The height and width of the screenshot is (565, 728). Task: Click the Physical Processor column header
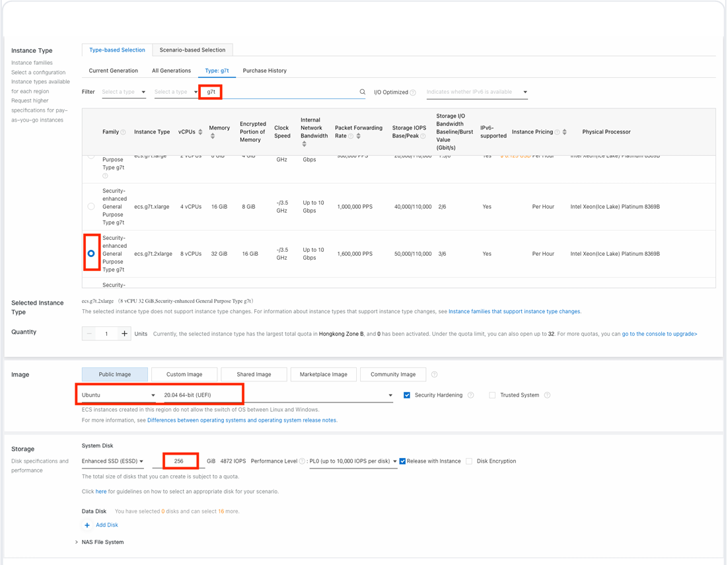[606, 132]
